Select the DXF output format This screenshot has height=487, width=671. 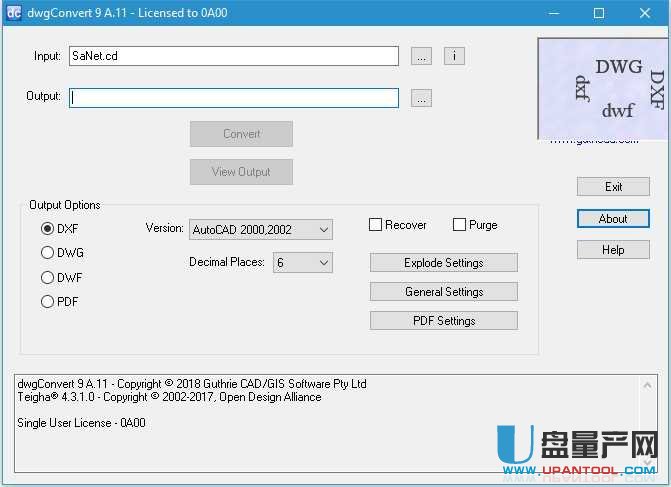[47, 229]
